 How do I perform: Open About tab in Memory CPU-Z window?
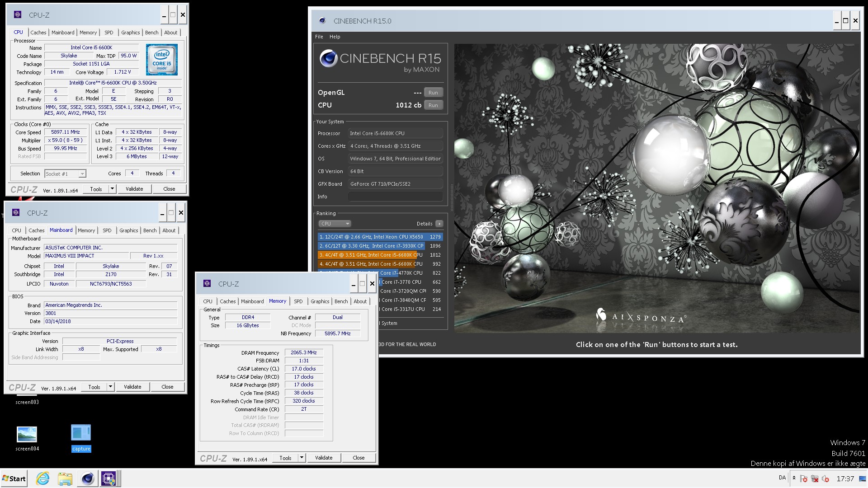[360, 301]
